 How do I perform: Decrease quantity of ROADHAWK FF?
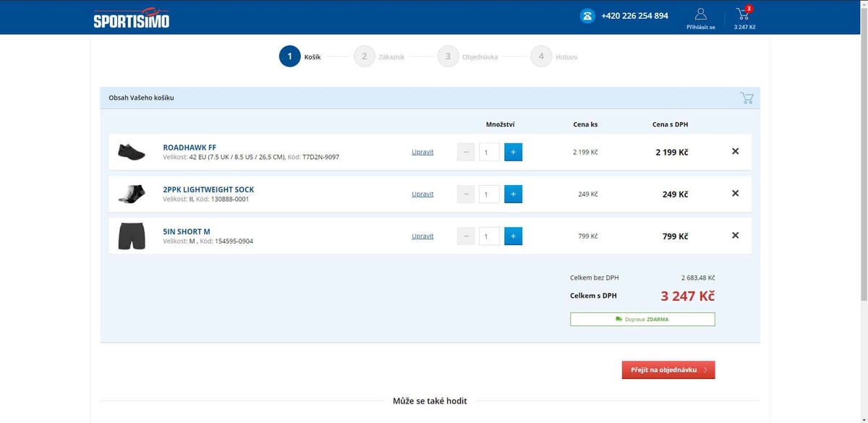click(467, 152)
